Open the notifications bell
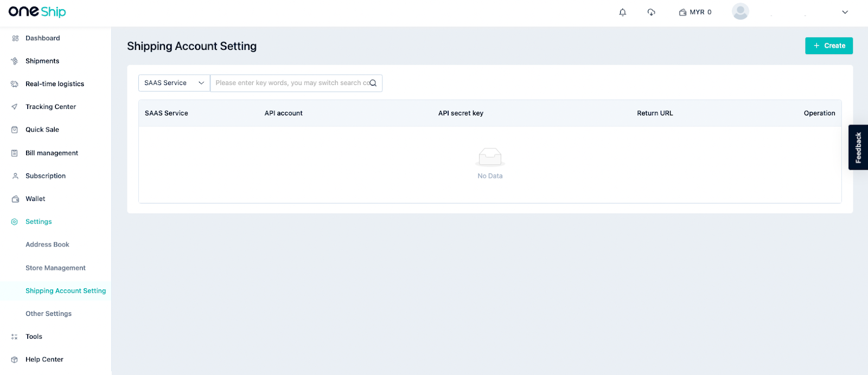The image size is (868, 375). [x=623, y=12]
